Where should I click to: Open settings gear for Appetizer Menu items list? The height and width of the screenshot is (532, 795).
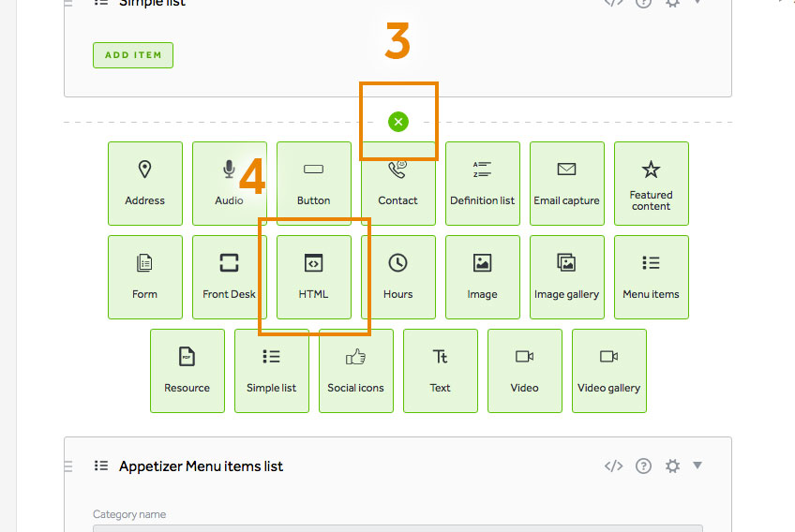[x=671, y=466]
